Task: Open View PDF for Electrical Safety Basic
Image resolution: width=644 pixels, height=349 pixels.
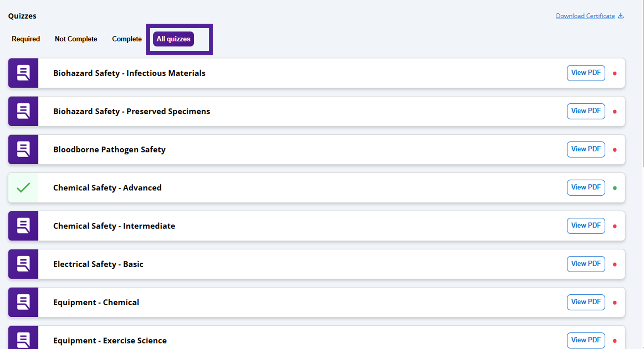Action: 586,264
